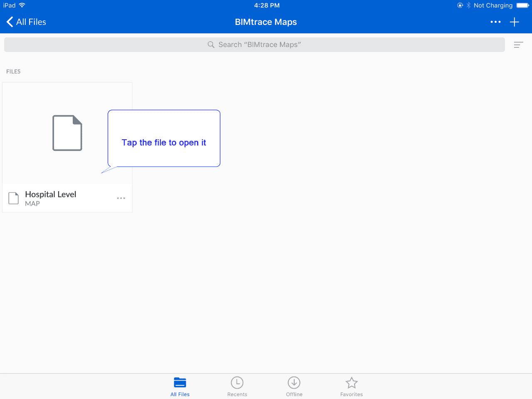Go back to All Files
This screenshot has width=532, height=399.
(x=26, y=22)
